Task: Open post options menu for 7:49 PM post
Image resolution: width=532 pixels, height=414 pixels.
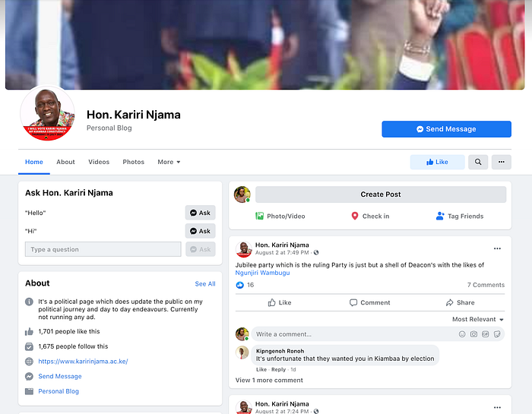Action: (x=497, y=248)
